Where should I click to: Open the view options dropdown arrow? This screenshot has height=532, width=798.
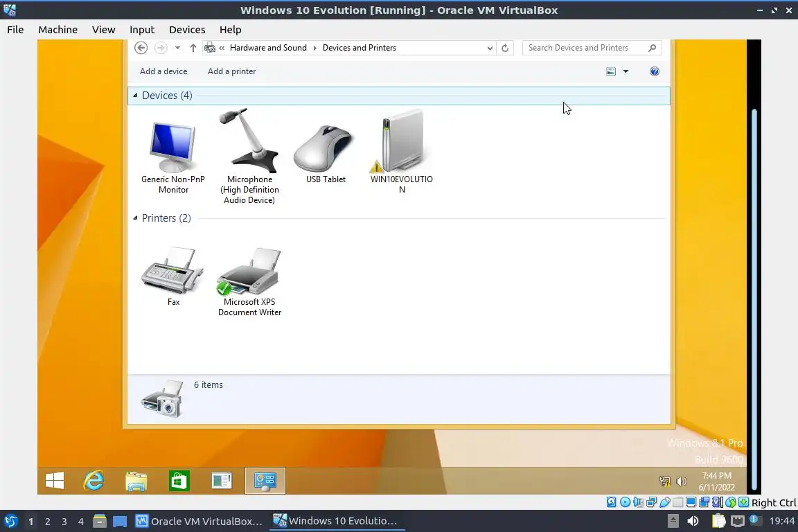[626, 71]
